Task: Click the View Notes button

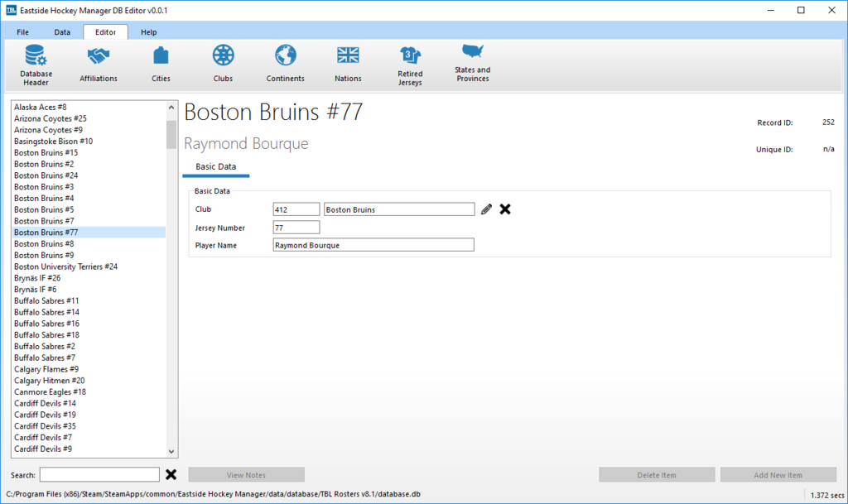Action: (x=246, y=475)
